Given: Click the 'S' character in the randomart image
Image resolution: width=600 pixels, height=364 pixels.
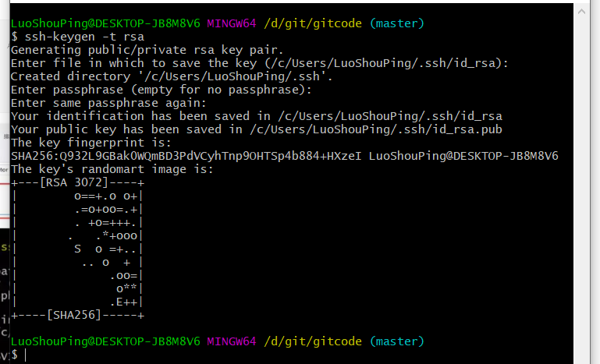Looking at the screenshot, I should pyautogui.click(x=78, y=249).
